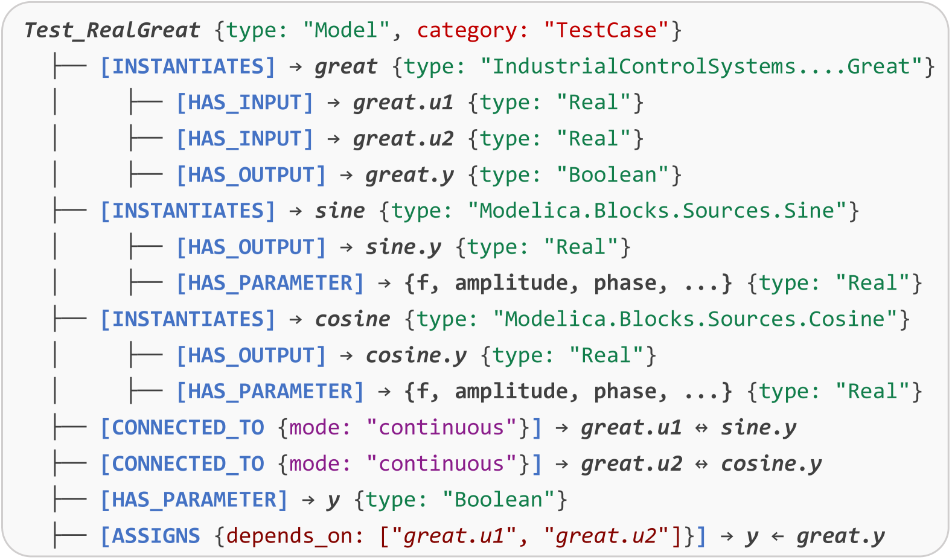This screenshot has width=952, height=560.
Task: Select the "IndustrialControlSystems....Great" type string
Action: 701,66
